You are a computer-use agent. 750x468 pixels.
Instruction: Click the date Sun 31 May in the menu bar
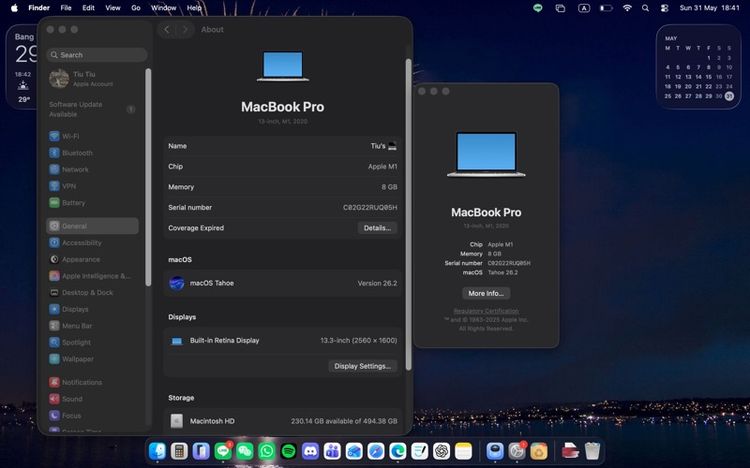pyautogui.click(x=698, y=8)
